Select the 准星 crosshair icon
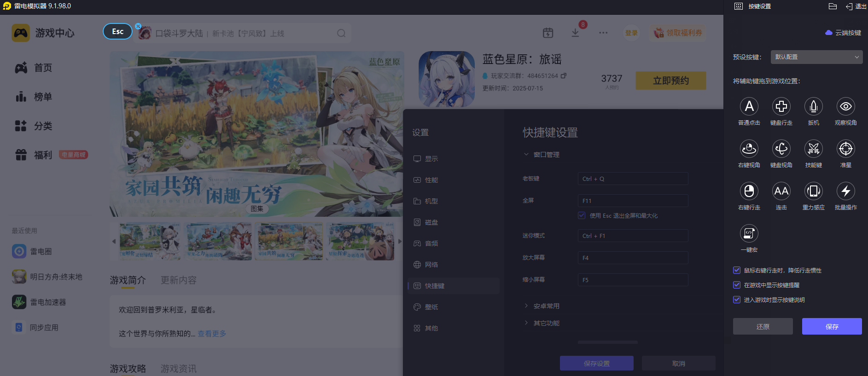The height and width of the screenshot is (376, 868). coord(846,149)
